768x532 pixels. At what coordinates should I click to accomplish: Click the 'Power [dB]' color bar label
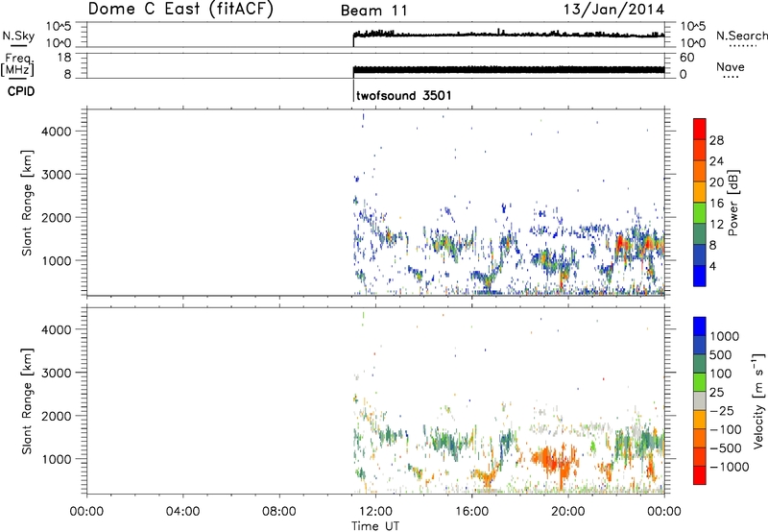[733, 203]
